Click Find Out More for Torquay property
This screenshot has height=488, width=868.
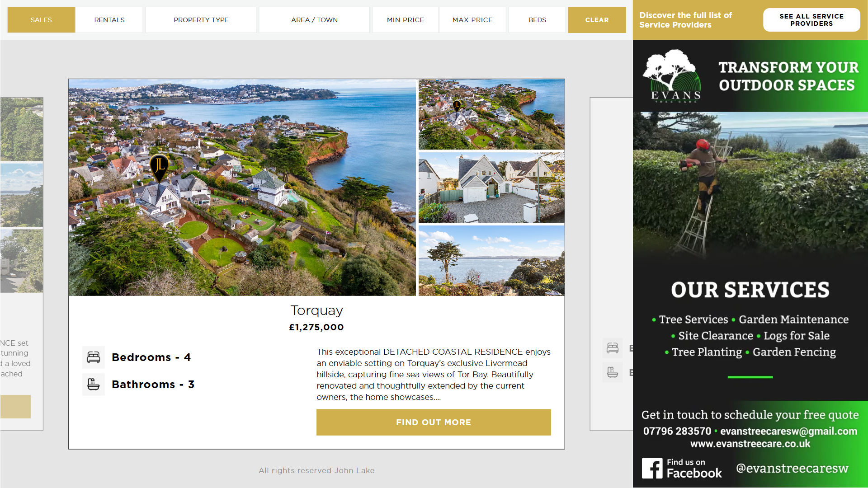tap(434, 422)
